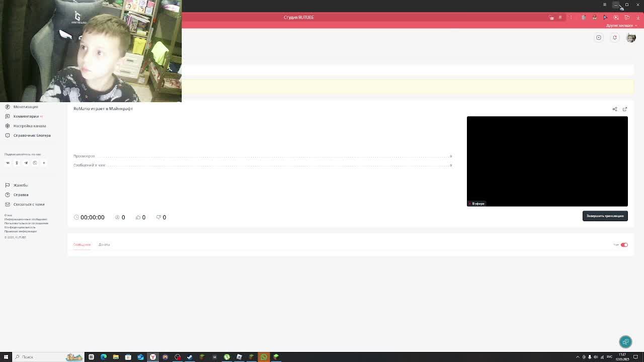This screenshot has height=362, width=644.
Task: Click the upload video icon in header
Action: click(x=599, y=38)
